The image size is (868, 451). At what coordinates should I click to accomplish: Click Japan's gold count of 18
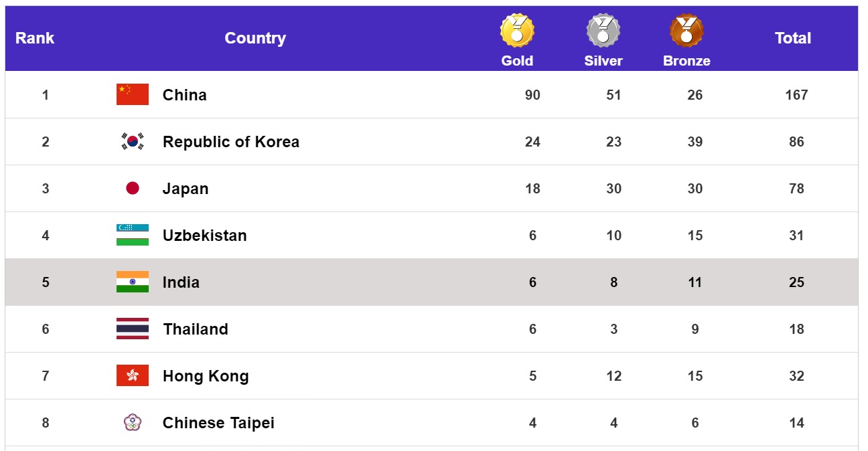pos(532,189)
